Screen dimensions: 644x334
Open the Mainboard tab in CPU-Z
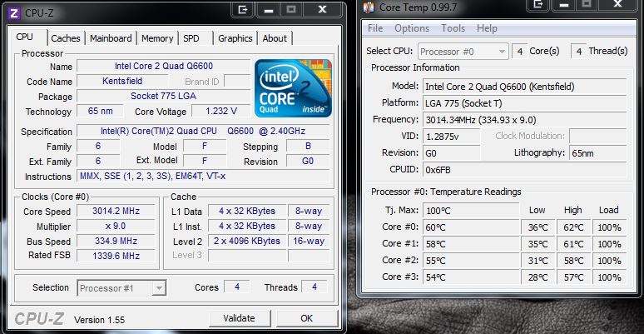tap(111, 38)
